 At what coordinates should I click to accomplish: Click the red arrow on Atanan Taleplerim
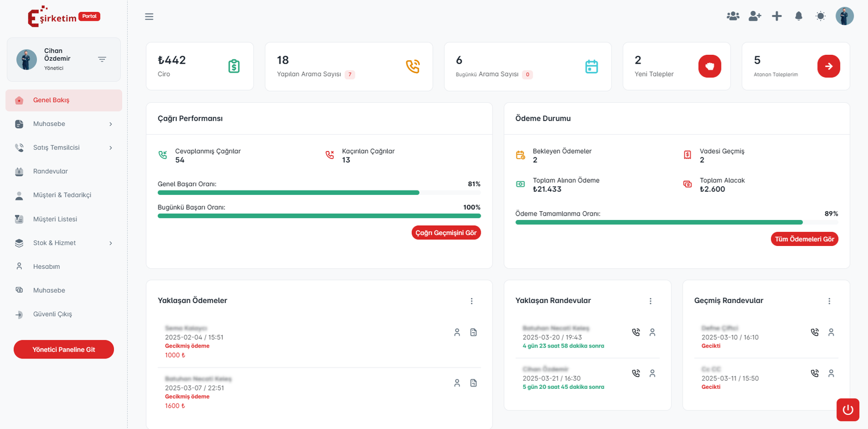[x=828, y=66]
